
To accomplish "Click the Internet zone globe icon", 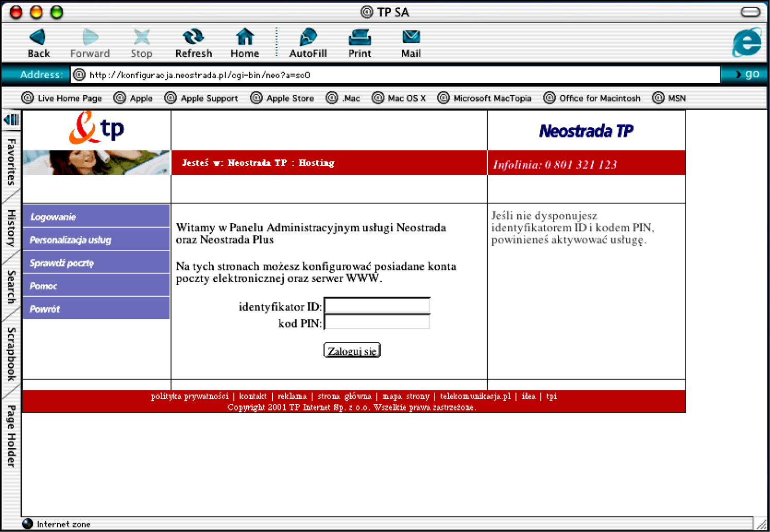I will pyautogui.click(x=28, y=524).
